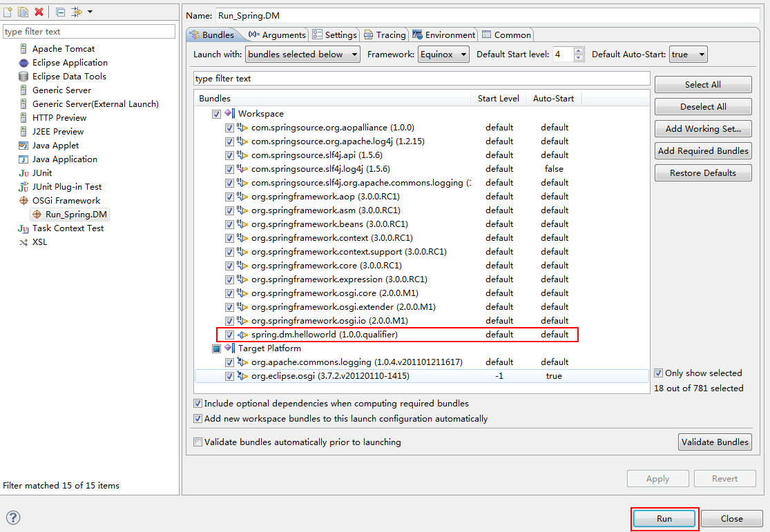Switch to the Settings tab
Screen dimensions: 770x532
tap(334, 35)
